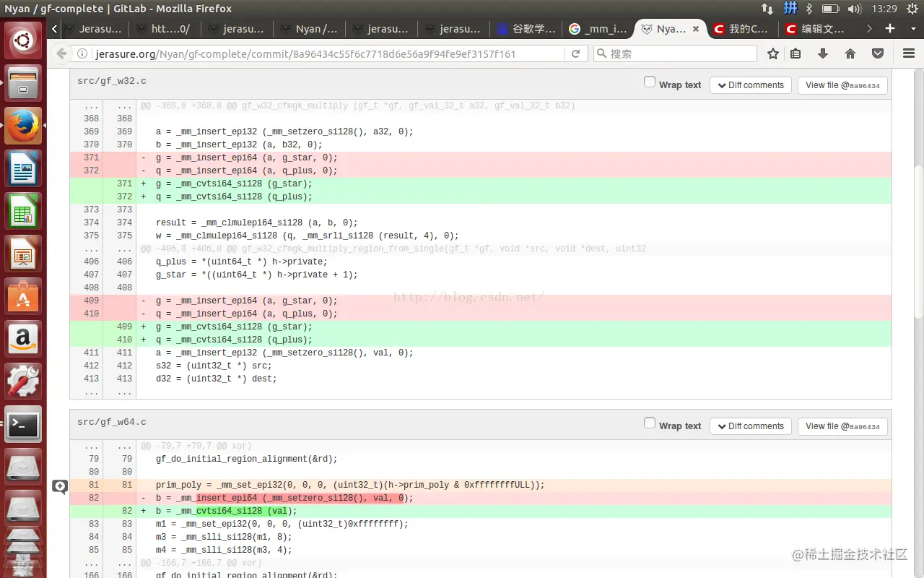Expand hidden lines before line 406
The image size is (924, 578).
(x=92, y=249)
